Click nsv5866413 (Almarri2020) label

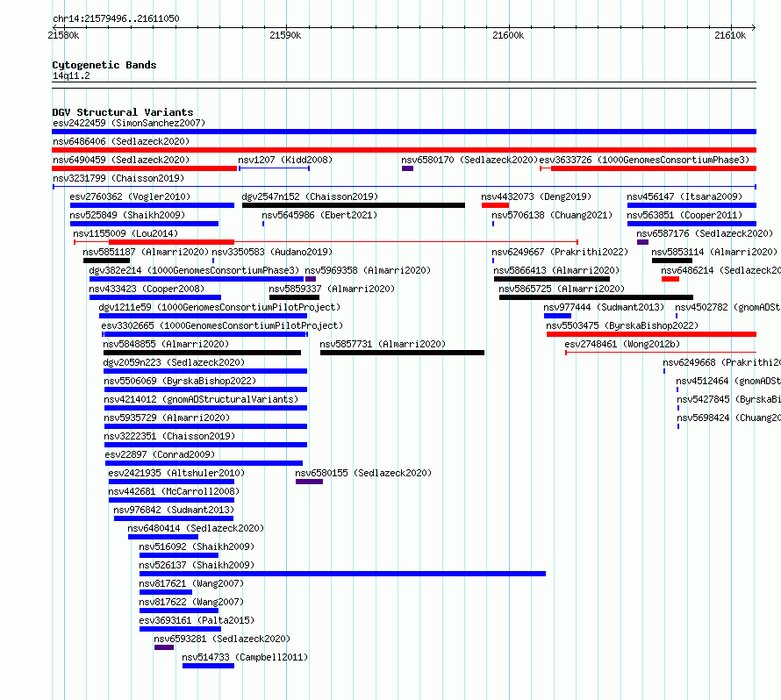click(556, 270)
